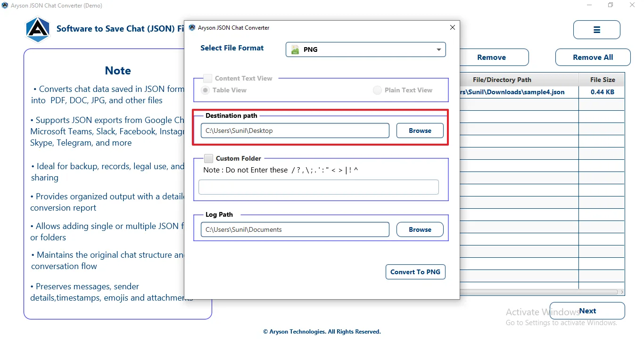Open the hamburger menu in the main window

pos(596,30)
